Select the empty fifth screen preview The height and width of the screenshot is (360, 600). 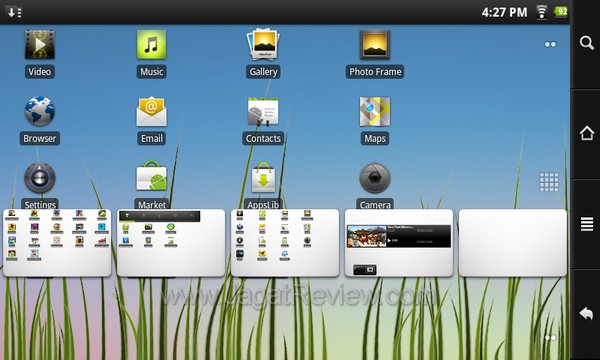pos(513,243)
